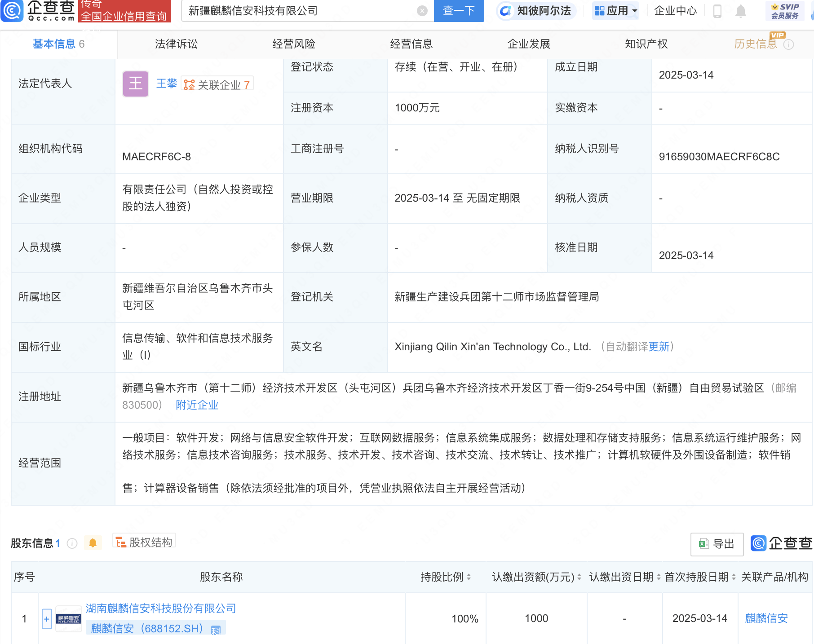Open the 麒麟信安 KYLINSEC logo thumbnail
This screenshot has width=814, height=644.
click(69, 619)
